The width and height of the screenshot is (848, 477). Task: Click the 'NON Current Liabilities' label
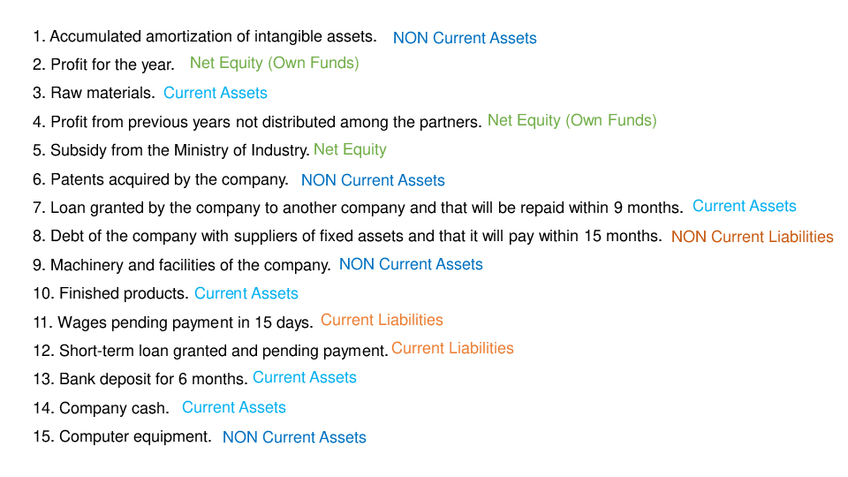pos(751,237)
